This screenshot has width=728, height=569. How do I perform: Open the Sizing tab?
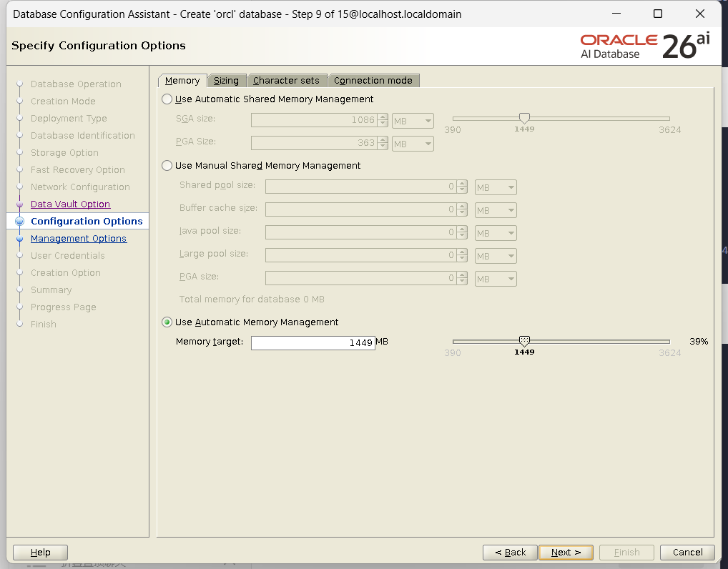[226, 80]
